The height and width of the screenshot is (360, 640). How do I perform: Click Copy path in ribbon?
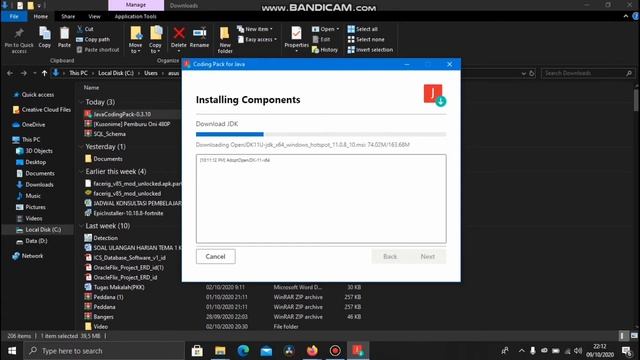pos(93,40)
